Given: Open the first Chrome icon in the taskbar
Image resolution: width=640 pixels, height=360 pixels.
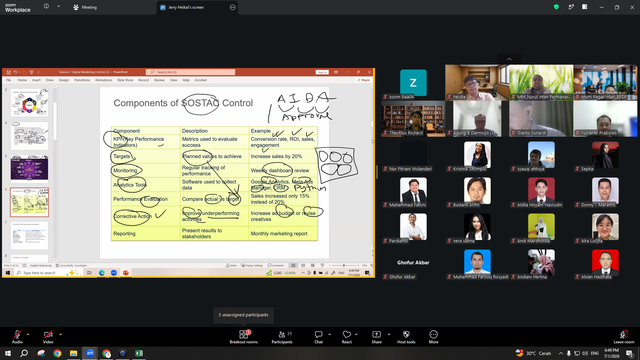Looking at the screenshot, I should click(57, 353).
